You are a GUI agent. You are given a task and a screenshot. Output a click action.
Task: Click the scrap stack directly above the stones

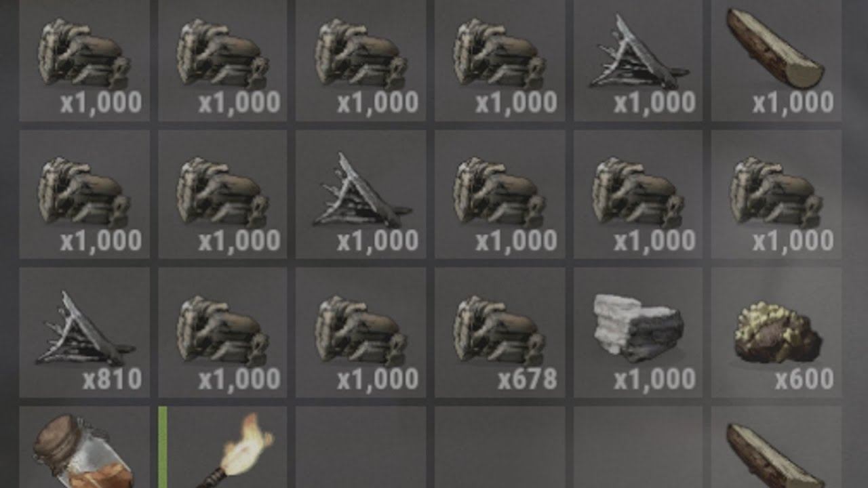click(x=638, y=194)
